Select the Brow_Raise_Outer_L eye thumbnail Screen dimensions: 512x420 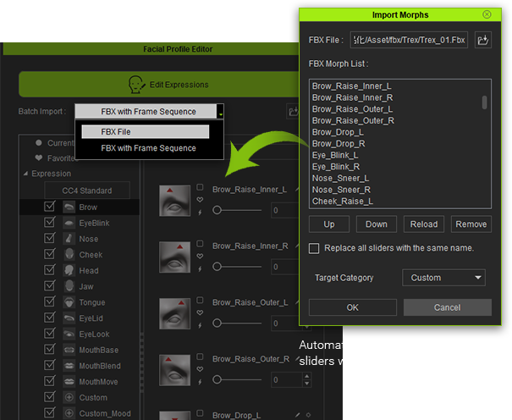(x=175, y=312)
